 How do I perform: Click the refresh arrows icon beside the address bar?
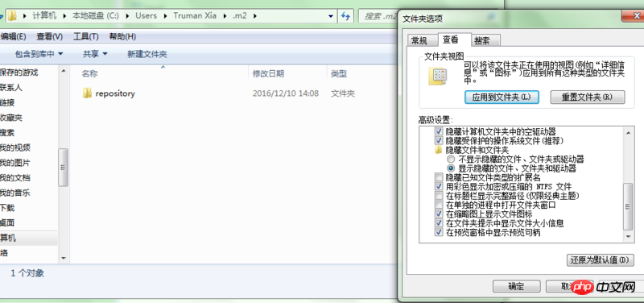click(x=345, y=16)
